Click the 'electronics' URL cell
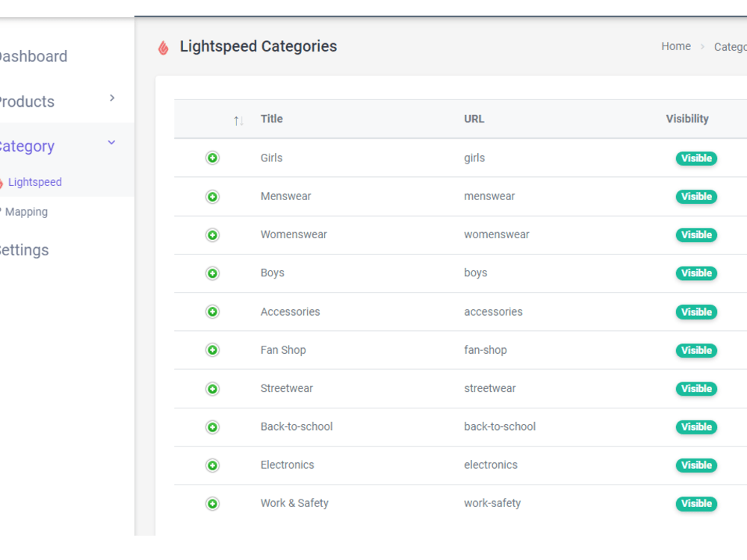The width and height of the screenshot is (747, 560). [x=491, y=464]
